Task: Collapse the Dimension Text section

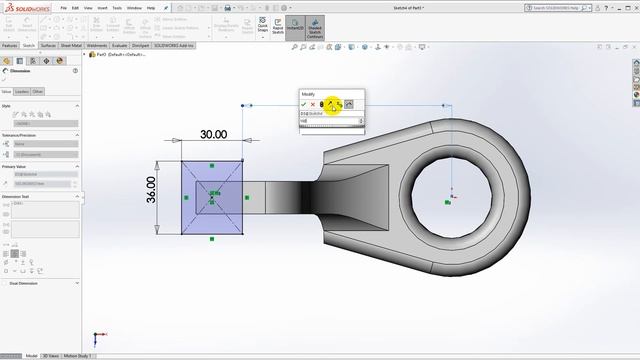Action: (77, 196)
